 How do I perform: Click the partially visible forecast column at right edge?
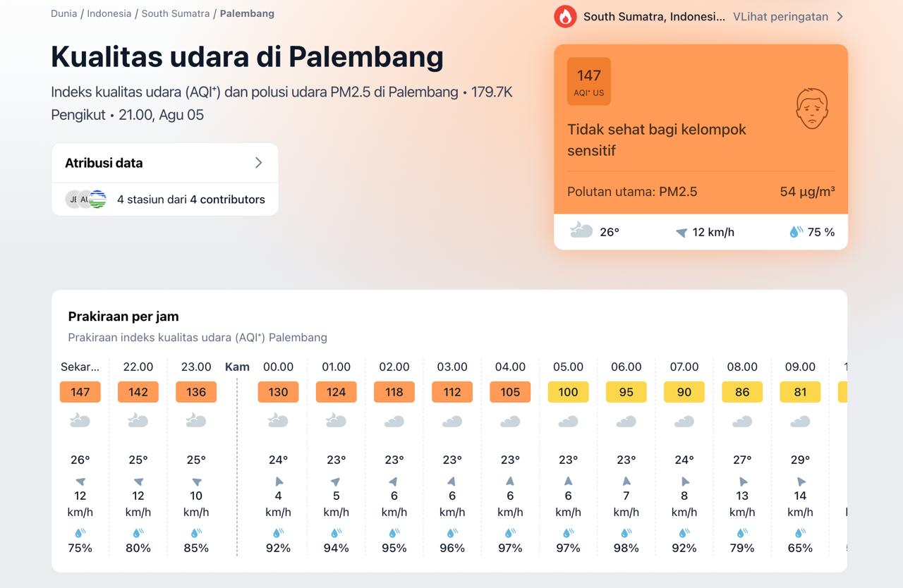click(842, 457)
